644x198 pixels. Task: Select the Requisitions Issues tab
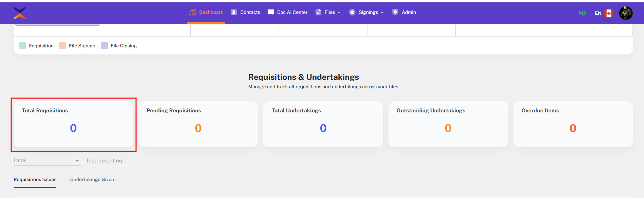pyautogui.click(x=35, y=180)
